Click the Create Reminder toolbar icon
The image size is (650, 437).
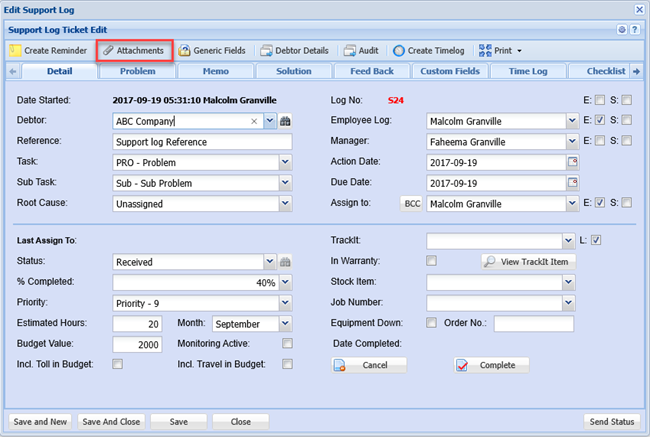point(16,50)
